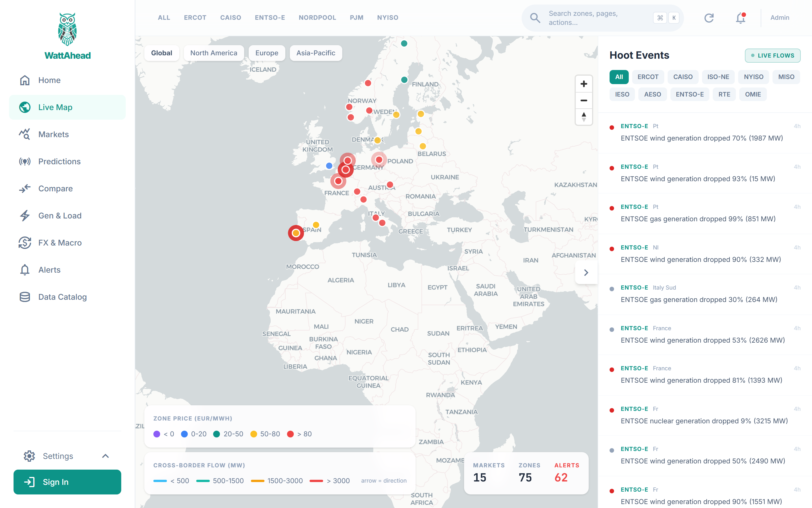Select the Global map region
Viewport: 812px width, 508px height.
[162, 53]
